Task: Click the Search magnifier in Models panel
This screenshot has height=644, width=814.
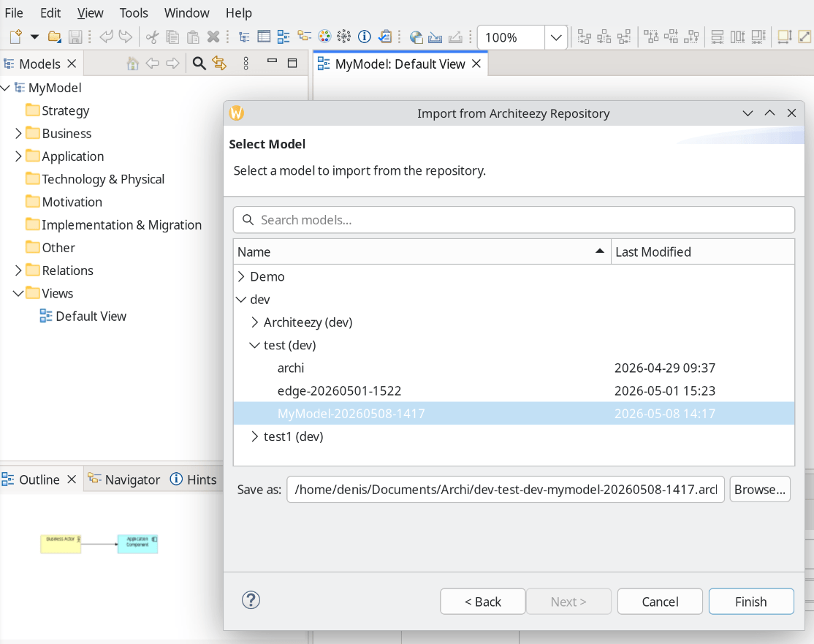Action: pos(199,64)
